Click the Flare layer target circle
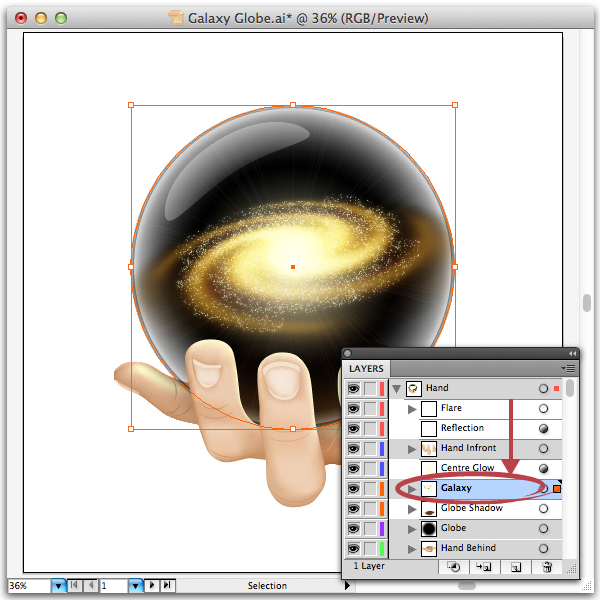Image resolution: width=600 pixels, height=600 pixels. click(x=543, y=408)
